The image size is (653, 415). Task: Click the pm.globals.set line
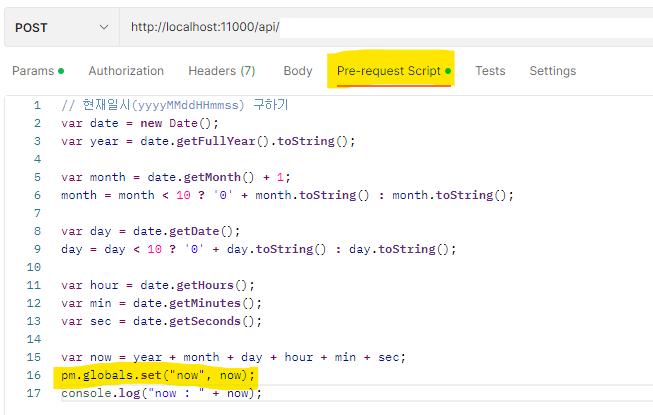[x=158, y=375]
